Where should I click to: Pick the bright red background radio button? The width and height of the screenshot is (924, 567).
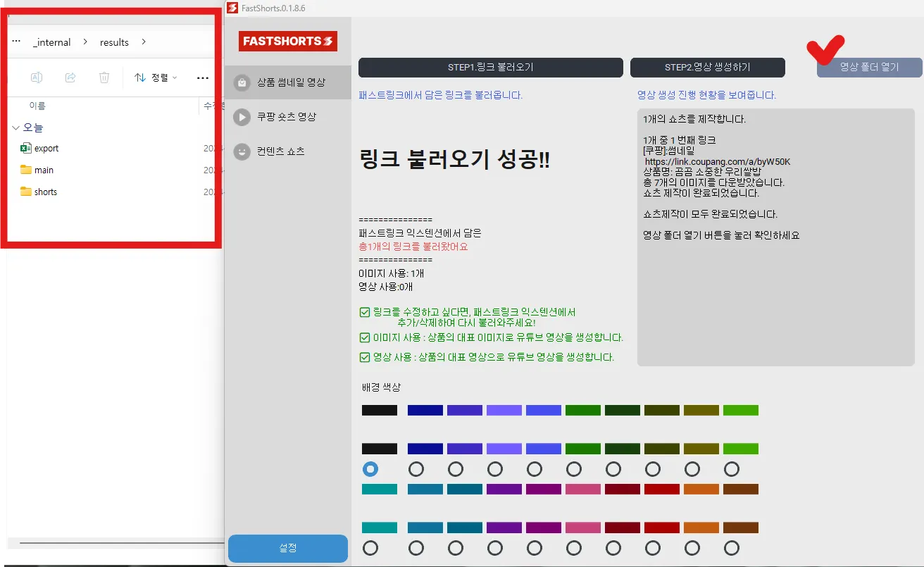(653, 548)
